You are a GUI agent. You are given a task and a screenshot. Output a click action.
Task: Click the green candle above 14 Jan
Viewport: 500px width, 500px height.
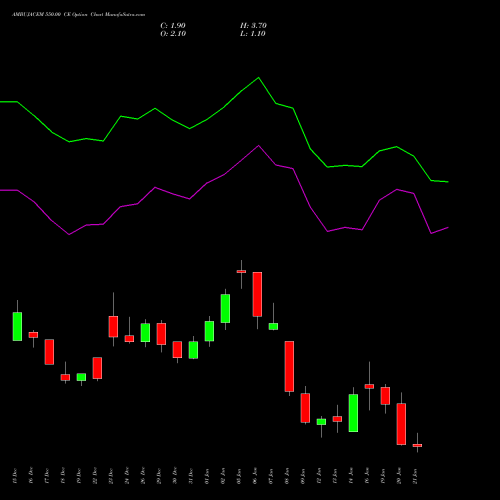coord(353,413)
